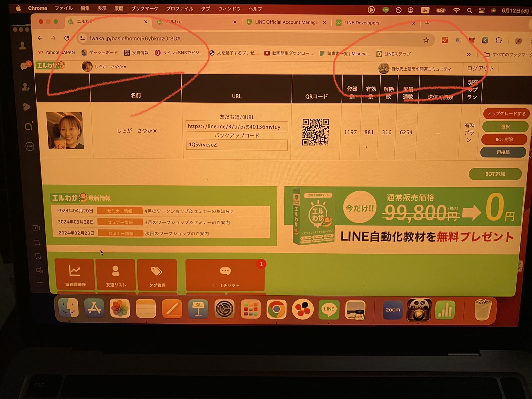The width and height of the screenshot is (532, 399).
Task: Open 友達数推移 chart tile
Action: pyautogui.click(x=75, y=274)
